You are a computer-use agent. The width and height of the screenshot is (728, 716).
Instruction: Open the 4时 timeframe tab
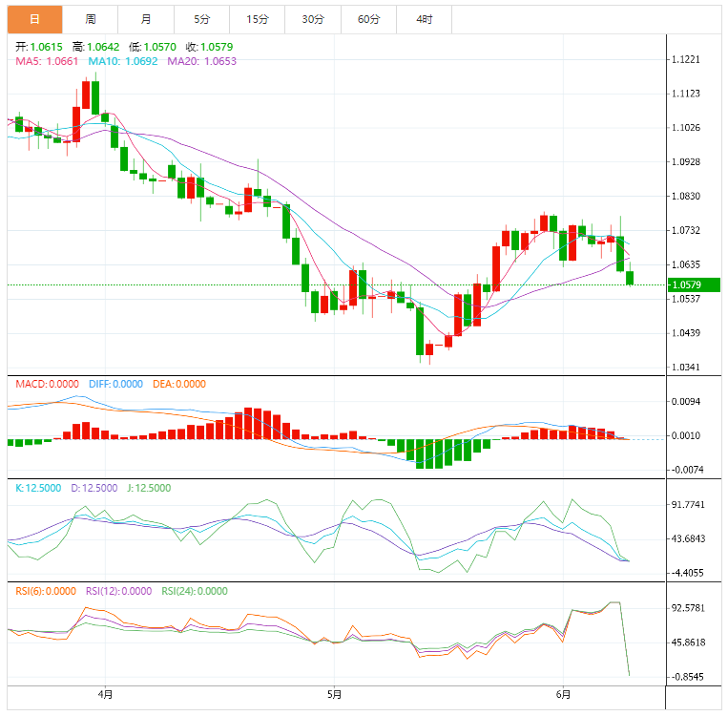pos(425,19)
